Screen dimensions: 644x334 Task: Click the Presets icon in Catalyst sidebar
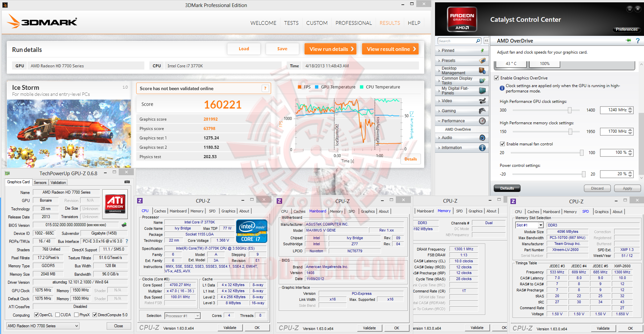(x=482, y=61)
